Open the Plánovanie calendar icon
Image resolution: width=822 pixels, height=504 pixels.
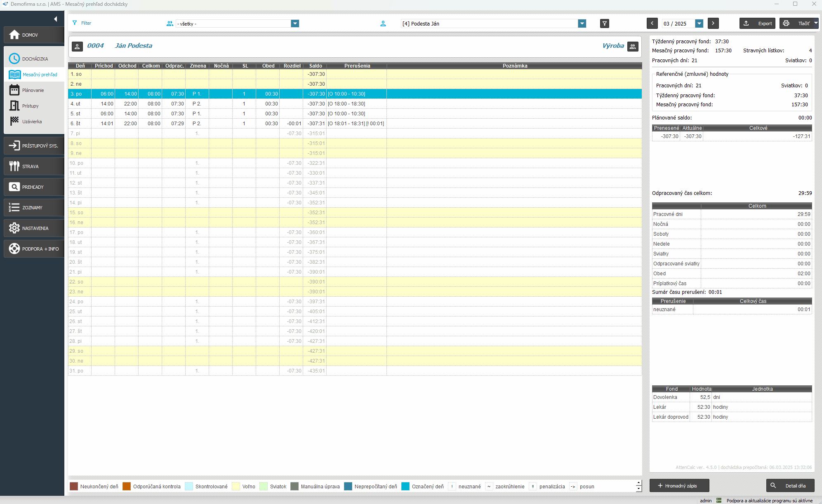tap(14, 90)
